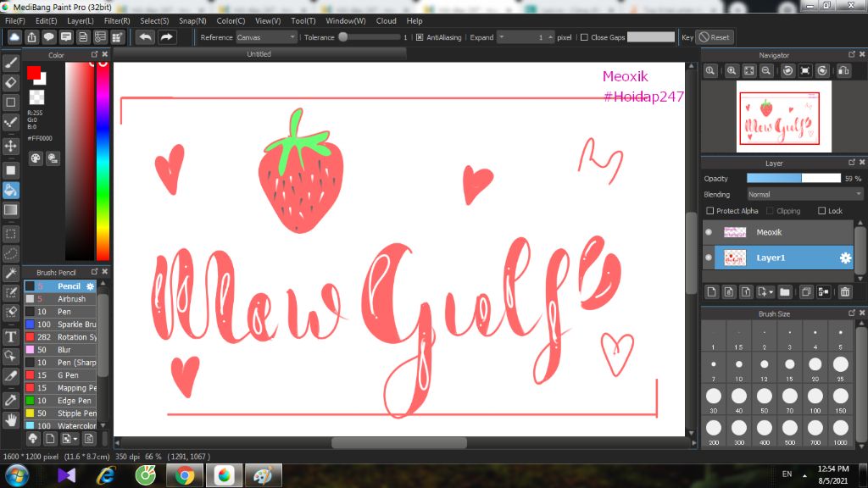Open the add-layer dropdown arrow

770,292
